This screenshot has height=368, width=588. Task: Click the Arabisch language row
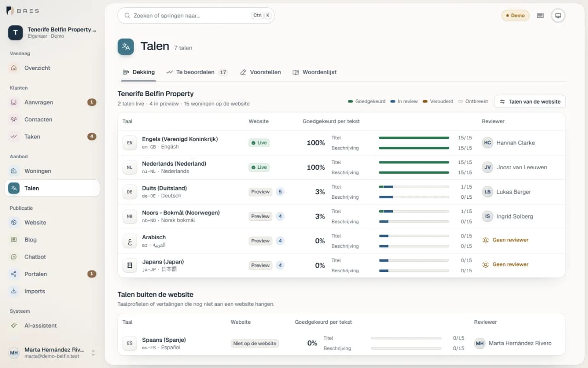(341, 241)
